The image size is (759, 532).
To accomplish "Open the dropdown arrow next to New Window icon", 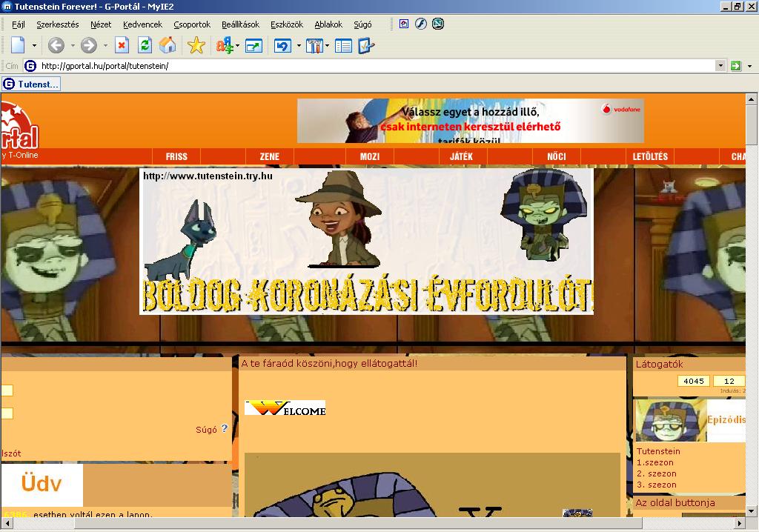I will pos(34,45).
